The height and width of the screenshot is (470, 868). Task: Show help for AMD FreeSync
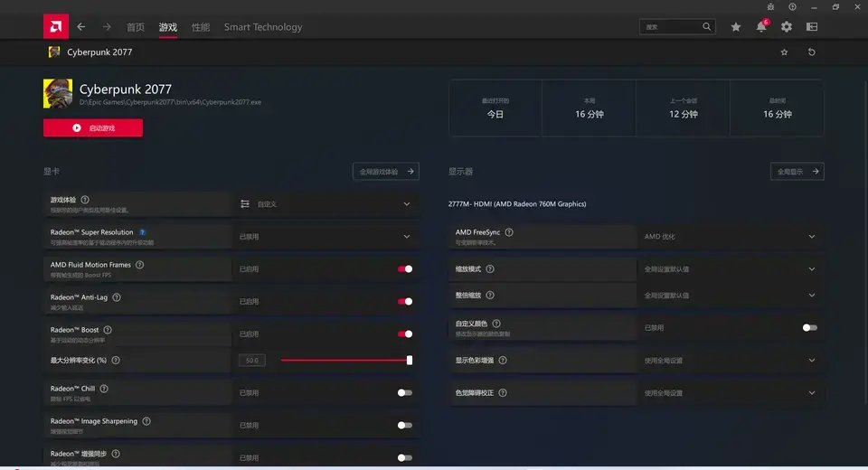coord(509,232)
